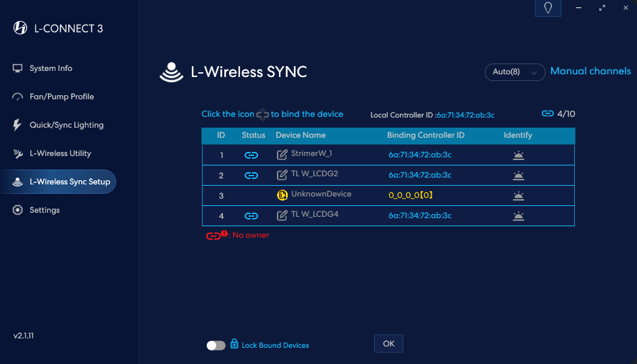Open the System Info page

(x=51, y=68)
